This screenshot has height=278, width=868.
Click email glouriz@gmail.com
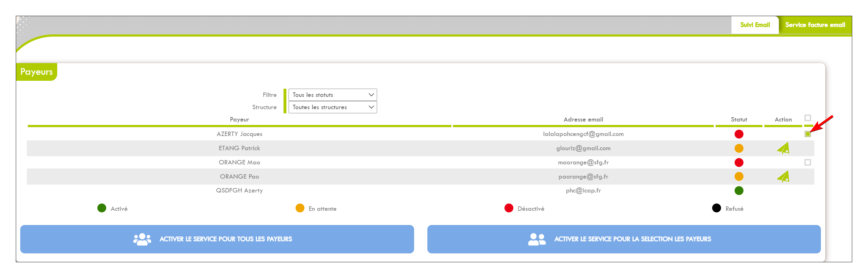point(583,148)
